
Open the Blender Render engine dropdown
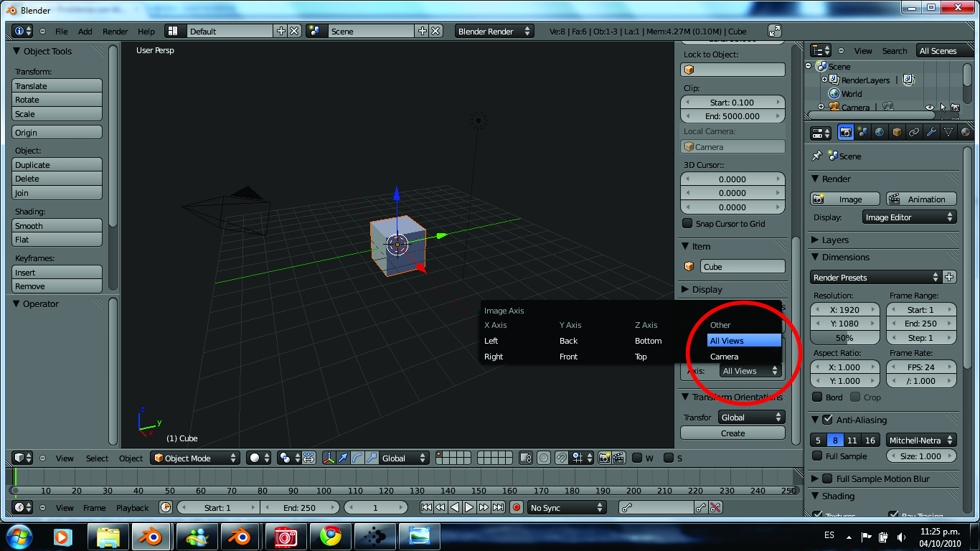point(494,31)
